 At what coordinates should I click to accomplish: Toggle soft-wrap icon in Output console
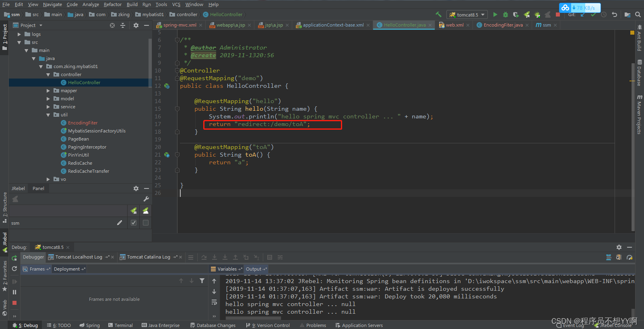pyautogui.click(x=214, y=302)
